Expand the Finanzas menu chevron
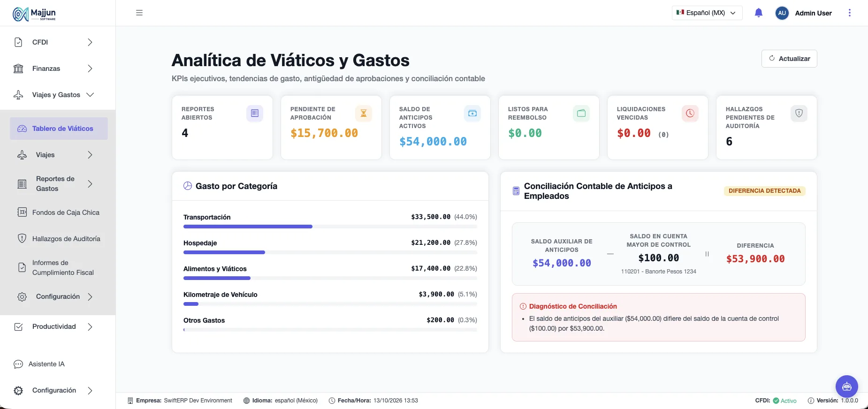Viewport: 868px width, 409px height. (90, 68)
